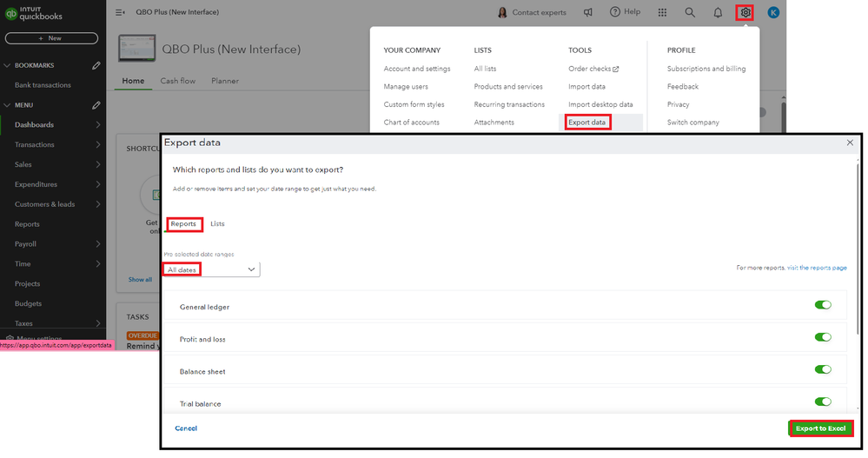This screenshot has width=868, height=458.
Task: Click Show all shortcuts link
Action: coord(140,280)
